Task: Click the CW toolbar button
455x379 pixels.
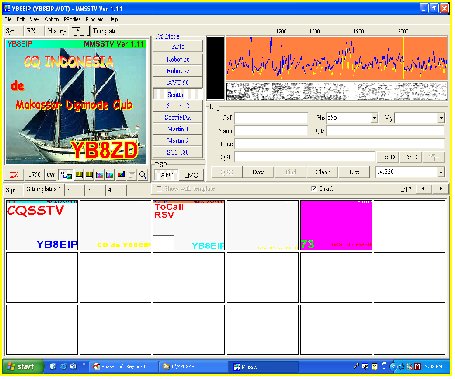Action: [x=50, y=175]
